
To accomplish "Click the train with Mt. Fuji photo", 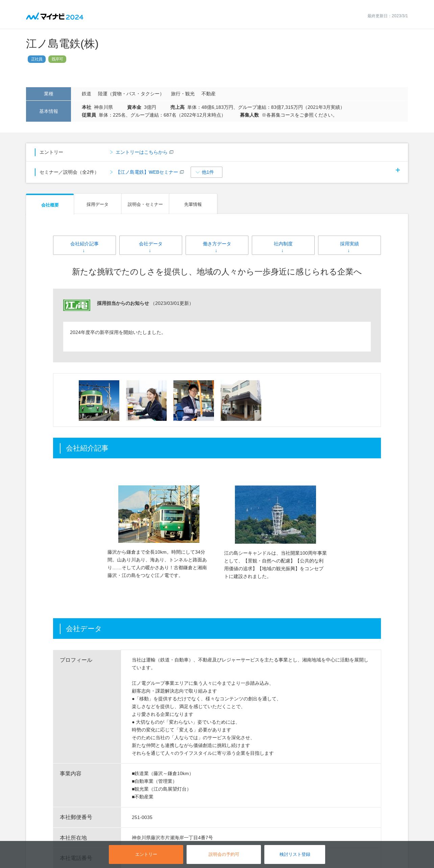I will click(x=159, y=514).
